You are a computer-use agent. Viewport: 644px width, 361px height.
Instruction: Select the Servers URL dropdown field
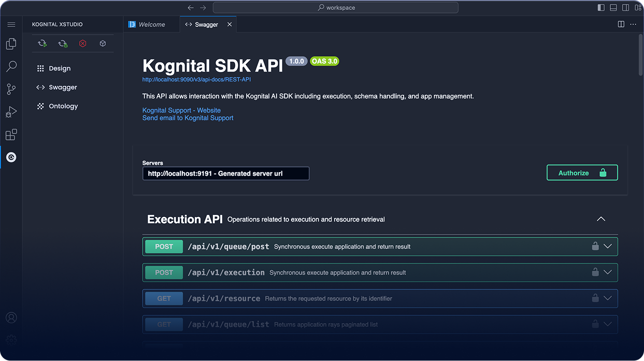(226, 173)
